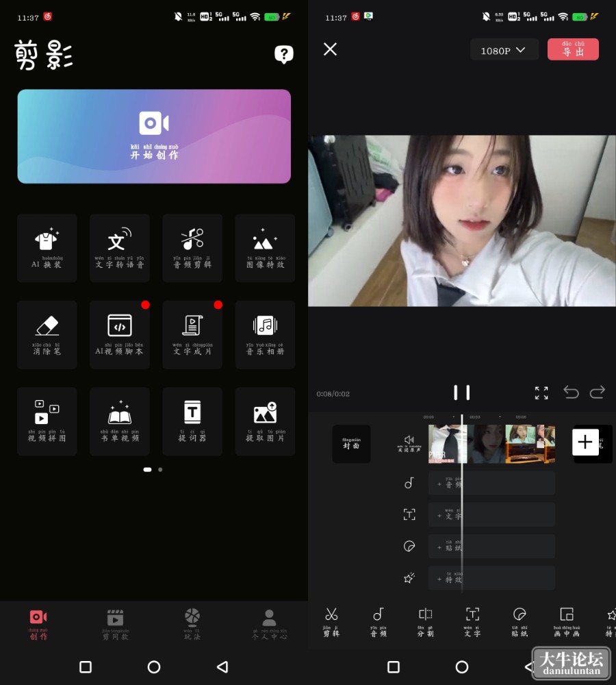The image size is (616, 685).
Task: Open the 文字成片 text-to-video tool
Action: 192,335
